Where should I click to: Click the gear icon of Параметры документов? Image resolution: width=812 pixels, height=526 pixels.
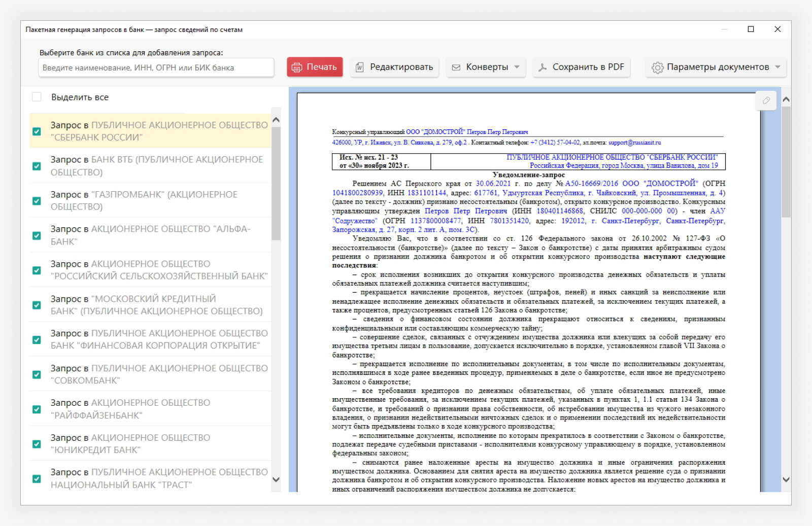(x=657, y=67)
